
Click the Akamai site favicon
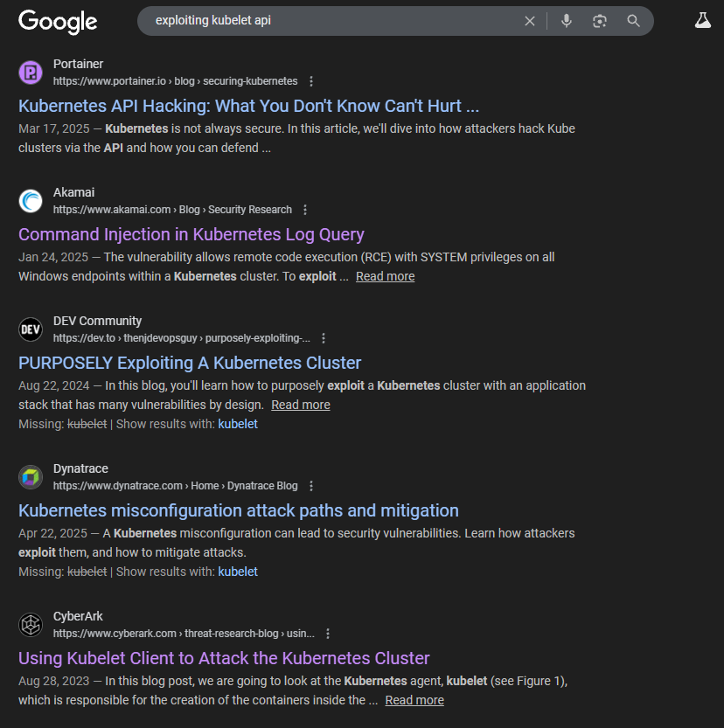pyautogui.click(x=31, y=201)
